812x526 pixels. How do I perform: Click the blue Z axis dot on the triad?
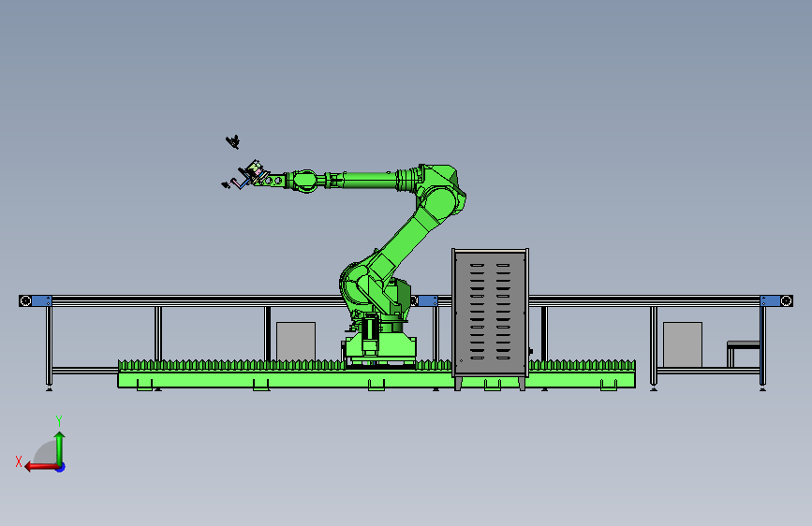click(x=61, y=467)
